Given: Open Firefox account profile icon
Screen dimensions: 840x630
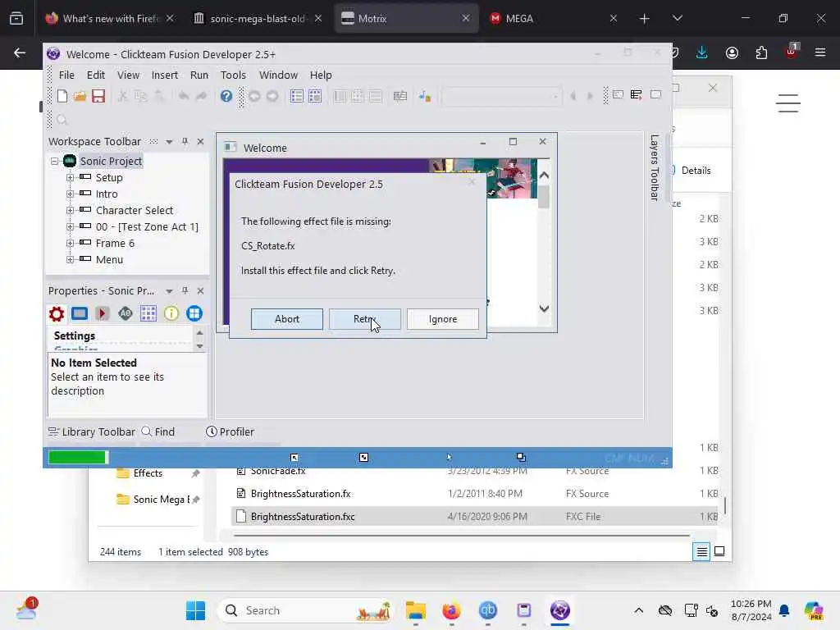Looking at the screenshot, I should (x=732, y=52).
